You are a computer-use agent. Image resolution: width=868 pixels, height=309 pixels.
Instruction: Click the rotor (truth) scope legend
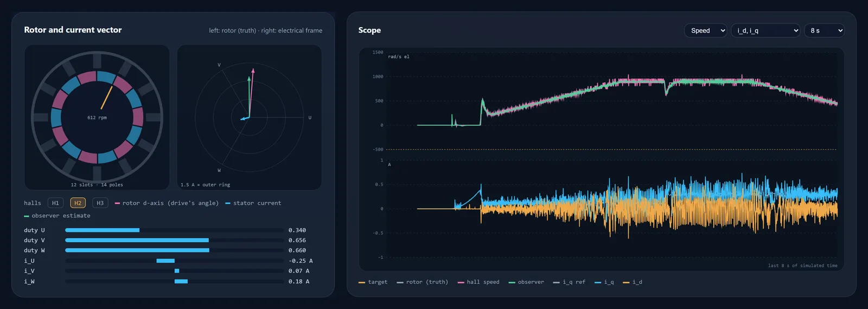tap(423, 282)
